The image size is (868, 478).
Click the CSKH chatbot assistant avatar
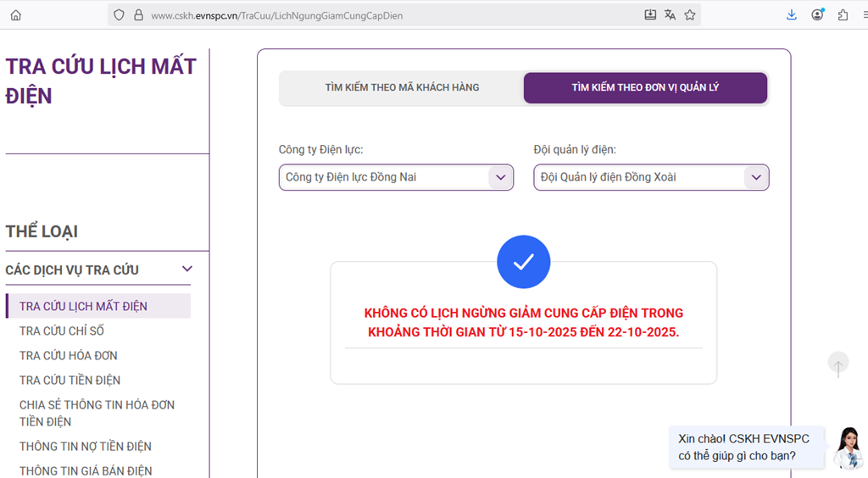click(847, 447)
